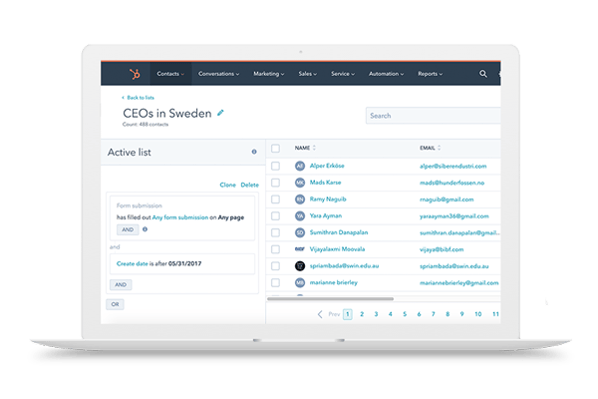This screenshot has width=598, height=399.
Task: Click the horizontal table scrollbar
Action: (330, 299)
